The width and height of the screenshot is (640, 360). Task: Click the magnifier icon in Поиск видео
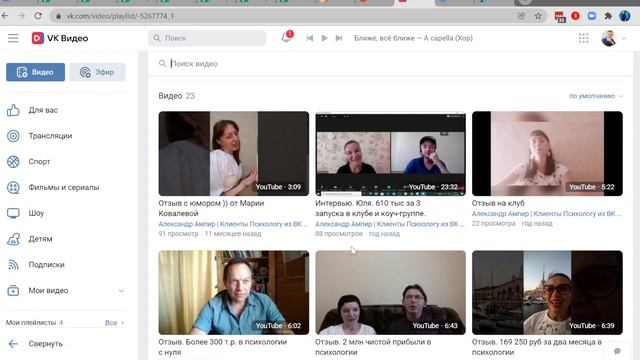(x=162, y=63)
